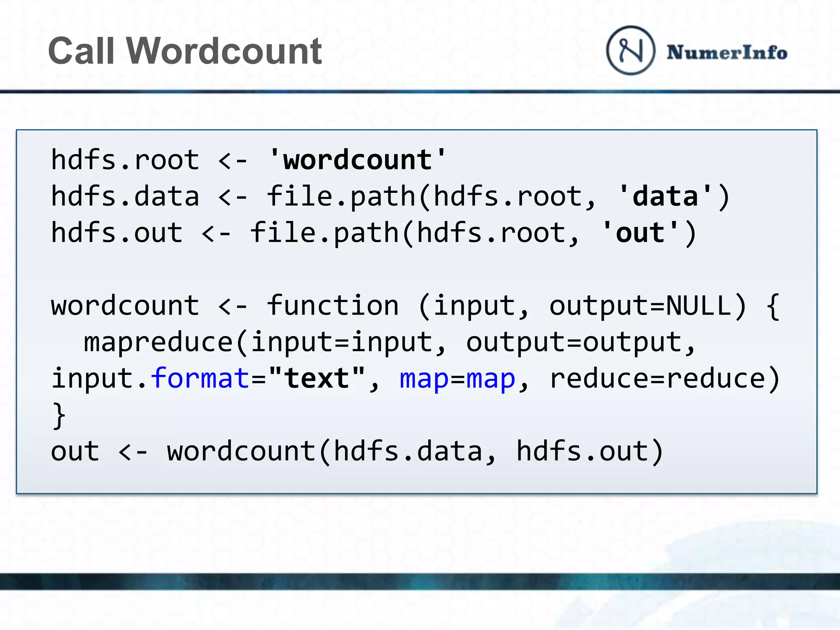Viewport: 840px width, 630px height.
Task: Click the reduce=reduce) argument
Action: 664,379
